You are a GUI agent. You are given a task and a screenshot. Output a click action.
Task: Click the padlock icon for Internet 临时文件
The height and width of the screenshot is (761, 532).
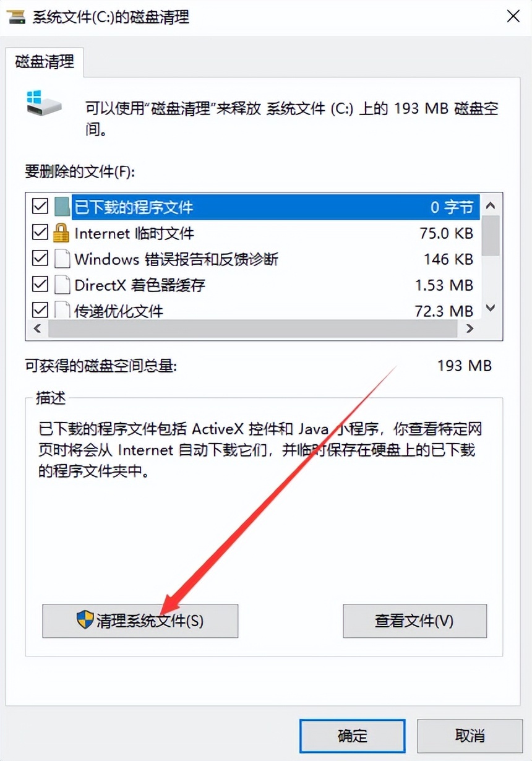pos(61,233)
